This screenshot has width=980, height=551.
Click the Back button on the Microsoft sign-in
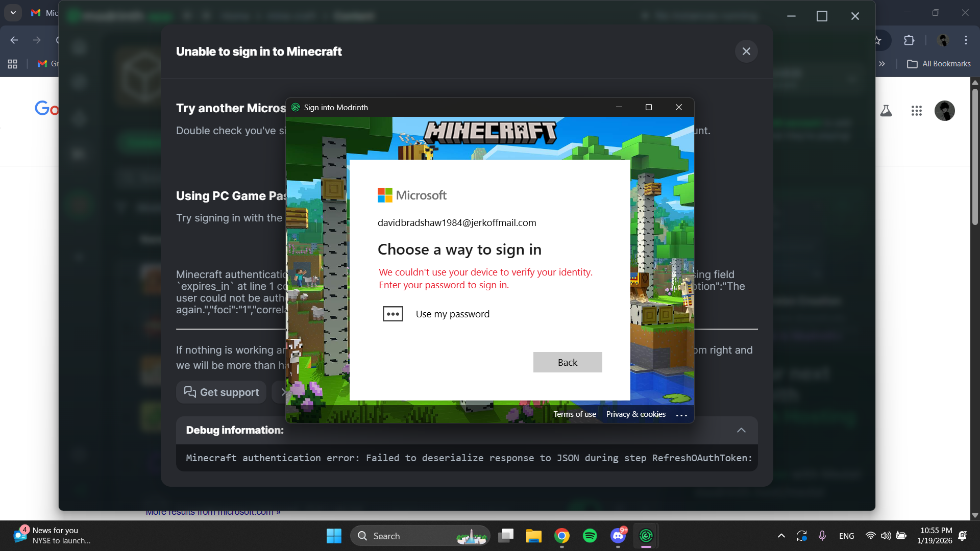point(568,362)
